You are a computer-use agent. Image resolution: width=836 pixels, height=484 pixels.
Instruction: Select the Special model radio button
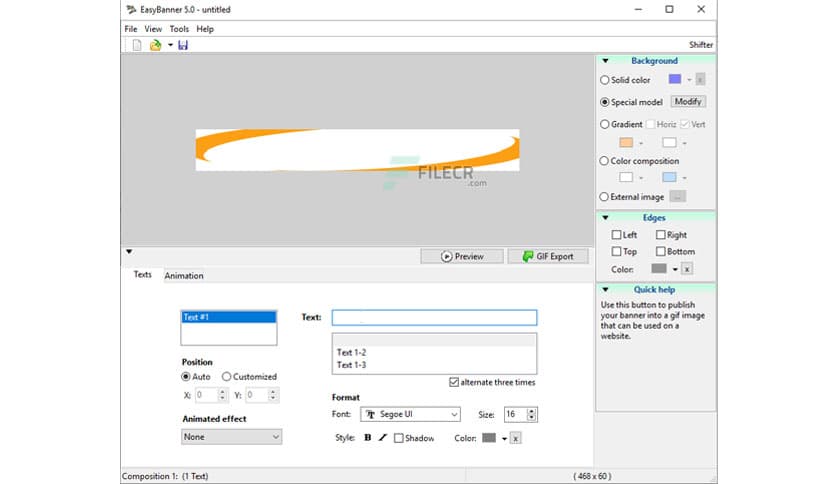(x=605, y=102)
